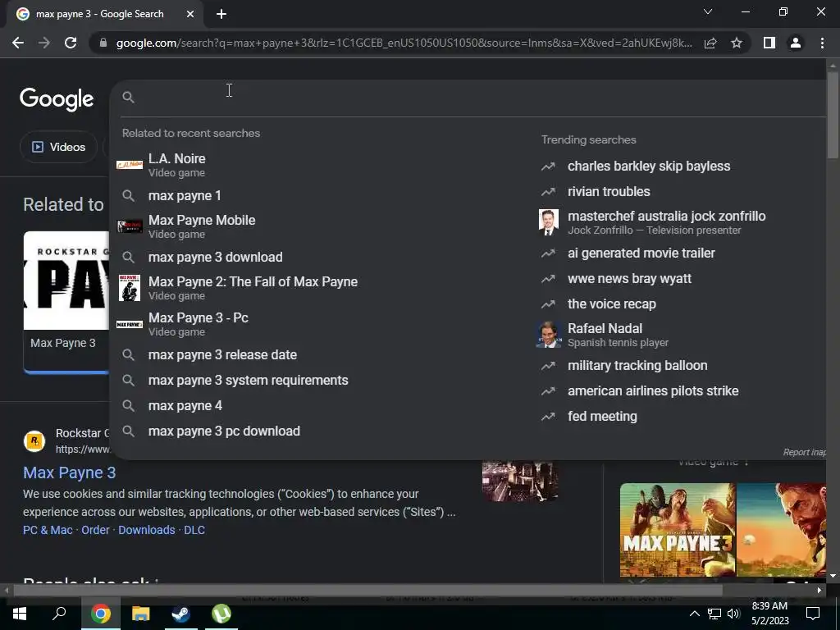Choose 'max payne 3 release date' suggestion
This screenshot has height=630, width=840.
pyautogui.click(x=322, y=354)
